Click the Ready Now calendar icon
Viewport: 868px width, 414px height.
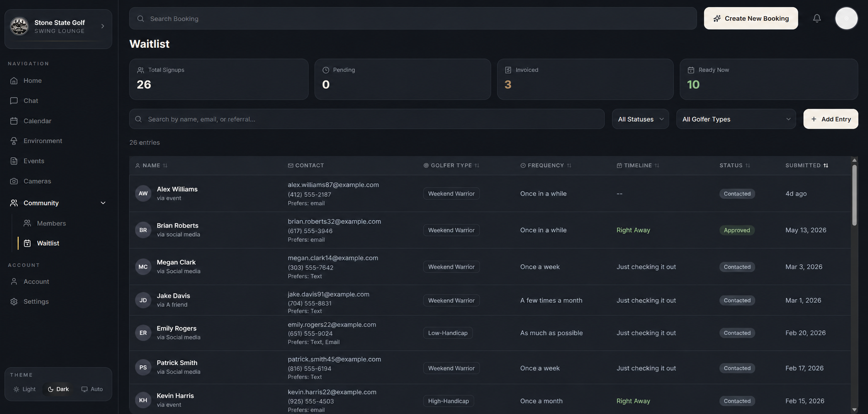[691, 70]
